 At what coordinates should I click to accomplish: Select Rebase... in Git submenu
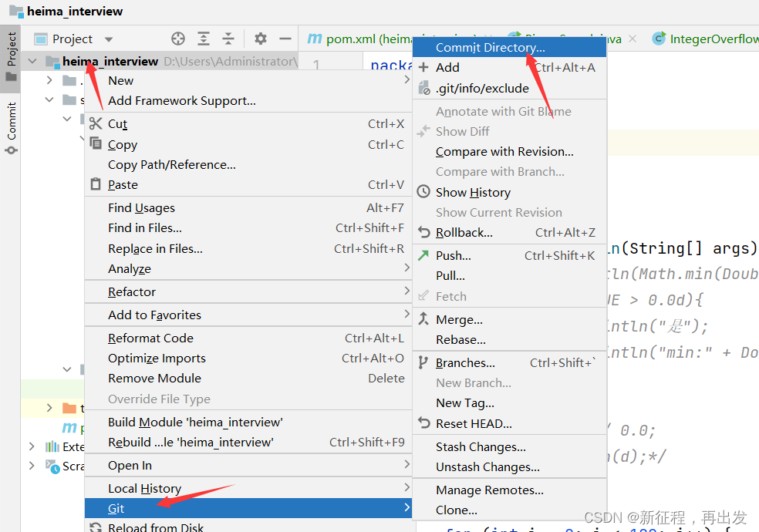tap(510, 339)
